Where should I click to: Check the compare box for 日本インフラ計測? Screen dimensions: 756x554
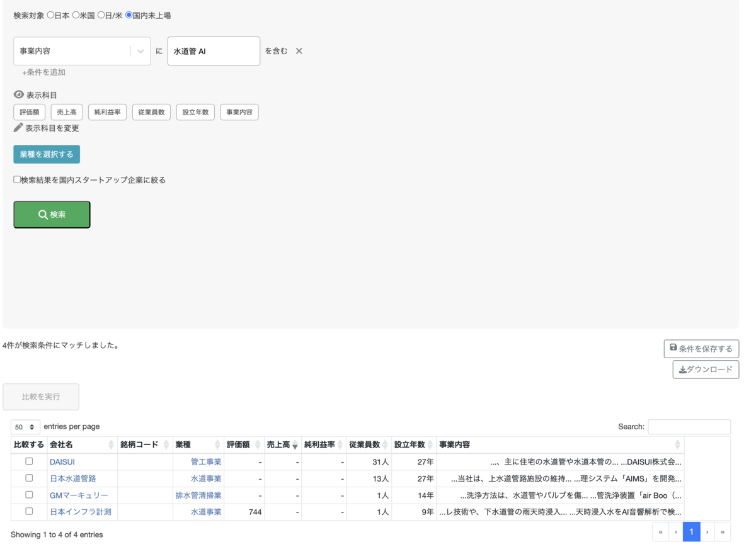(x=29, y=511)
